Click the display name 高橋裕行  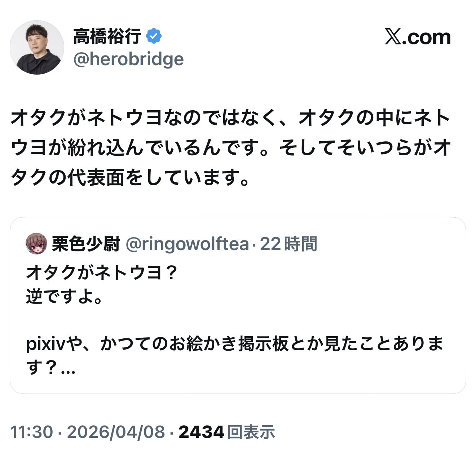point(107,36)
